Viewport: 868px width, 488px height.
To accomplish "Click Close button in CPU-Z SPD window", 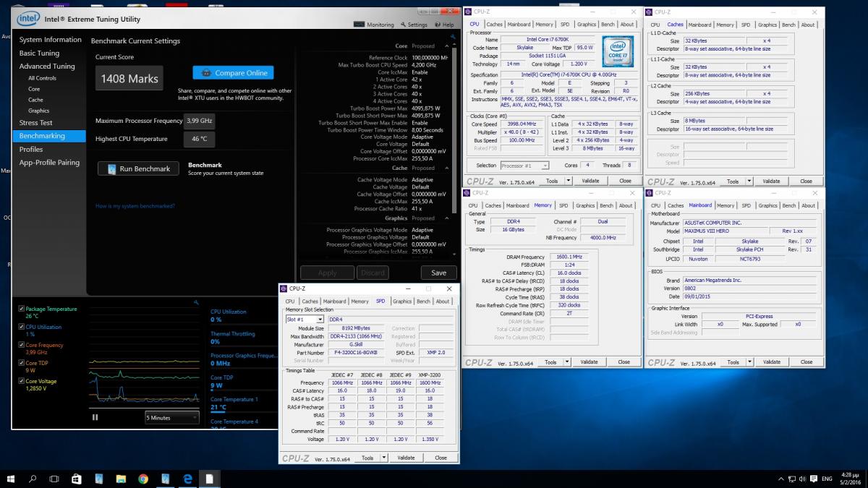I will click(x=441, y=458).
